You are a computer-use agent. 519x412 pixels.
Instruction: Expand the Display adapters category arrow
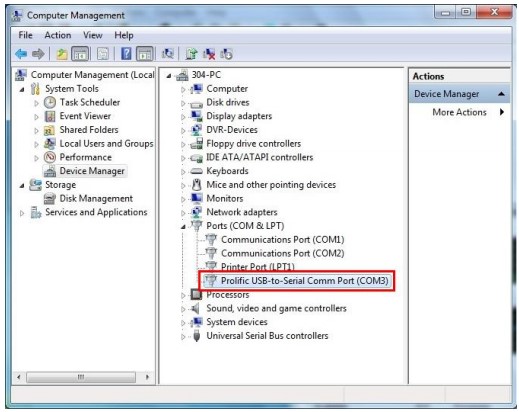[x=183, y=117]
